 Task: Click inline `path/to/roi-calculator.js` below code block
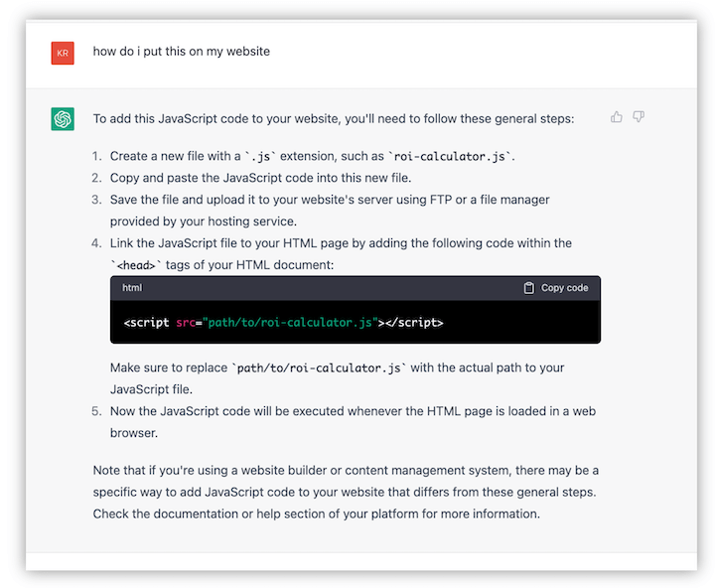pyautogui.click(x=318, y=368)
